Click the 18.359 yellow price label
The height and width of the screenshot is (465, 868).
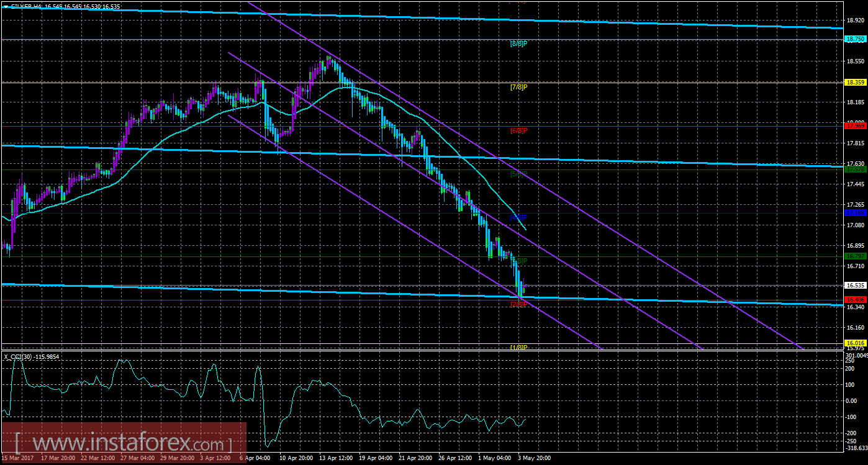855,82
